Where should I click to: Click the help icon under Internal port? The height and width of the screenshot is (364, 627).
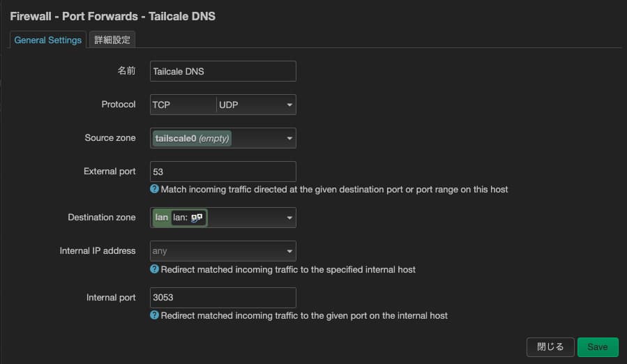[x=155, y=316]
